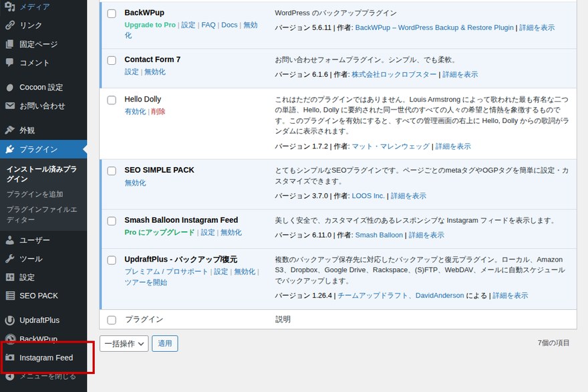Tick the Smash Balloon Instagram Feed checkbox
This screenshot has height=392, width=588.
point(112,221)
